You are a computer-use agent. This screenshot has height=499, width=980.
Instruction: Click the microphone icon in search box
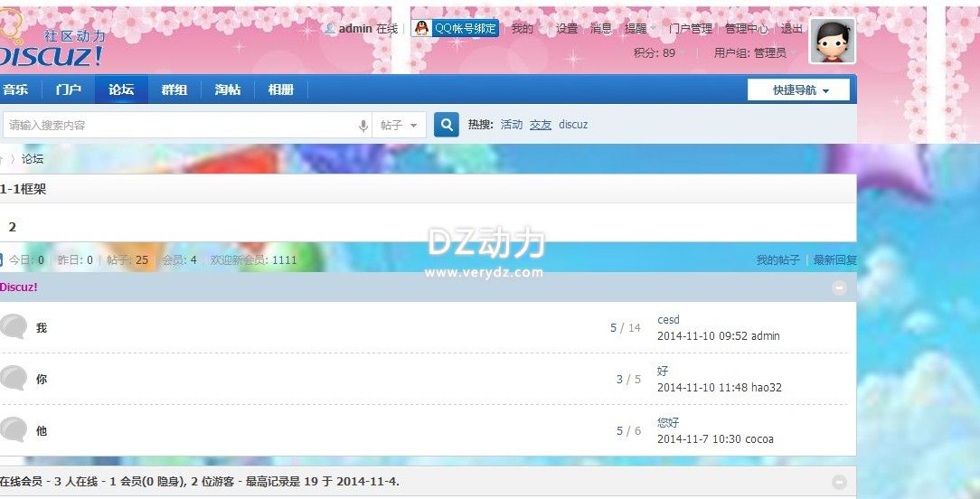[x=363, y=126]
